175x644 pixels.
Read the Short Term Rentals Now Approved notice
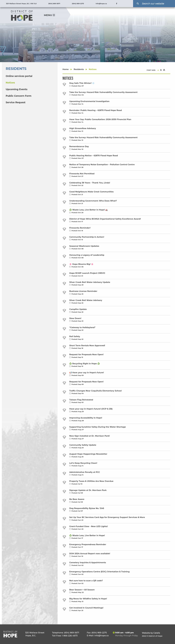[x=87, y=345]
